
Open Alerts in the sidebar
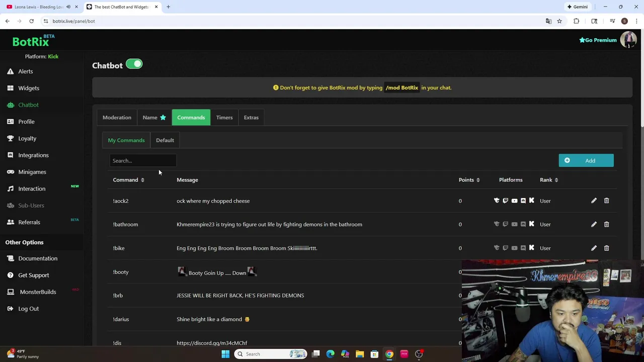[25, 71]
